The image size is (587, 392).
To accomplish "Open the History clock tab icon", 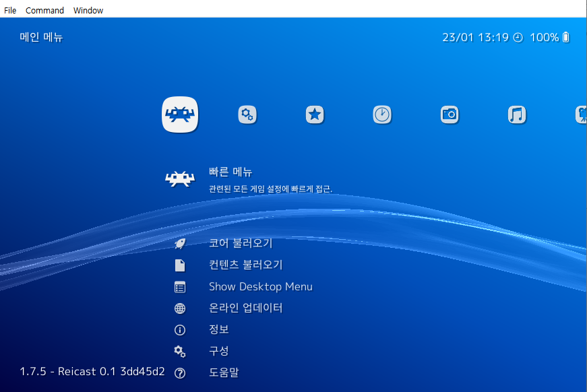I will click(382, 115).
